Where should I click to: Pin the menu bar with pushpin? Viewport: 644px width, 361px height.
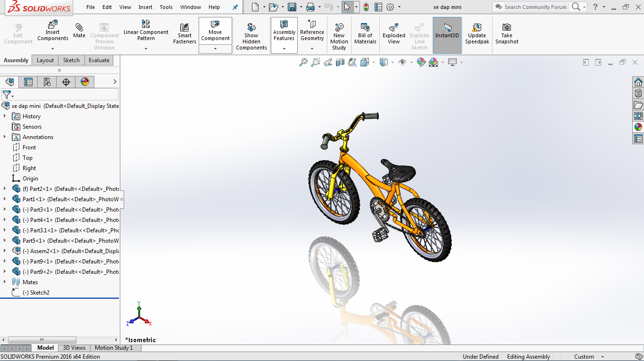(x=235, y=7)
